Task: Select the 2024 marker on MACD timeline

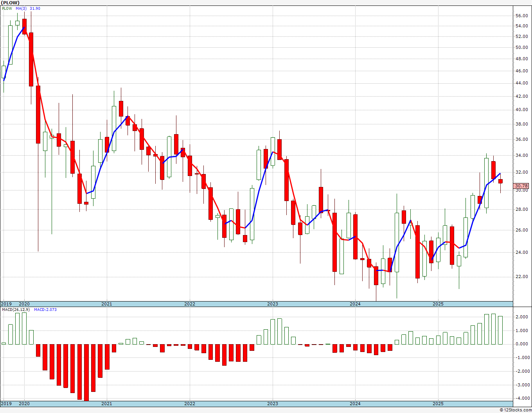Action: click(x=355, y=404)
